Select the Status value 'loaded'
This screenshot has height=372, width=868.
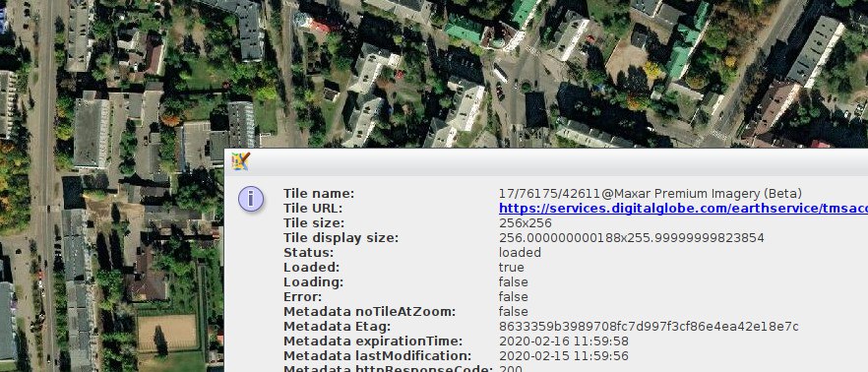point(520,252)
